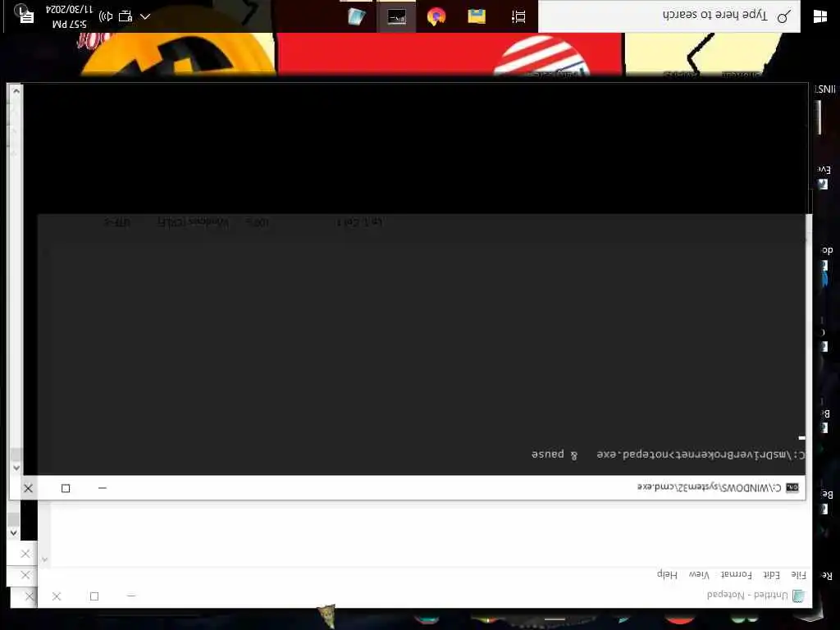Click 'Ln 1, Col 1' in the Notepad status bar
840x630 pixels.
359,221
